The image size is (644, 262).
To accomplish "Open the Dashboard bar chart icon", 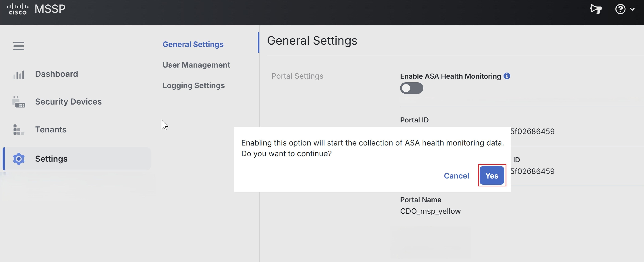I will click(19, 74).
